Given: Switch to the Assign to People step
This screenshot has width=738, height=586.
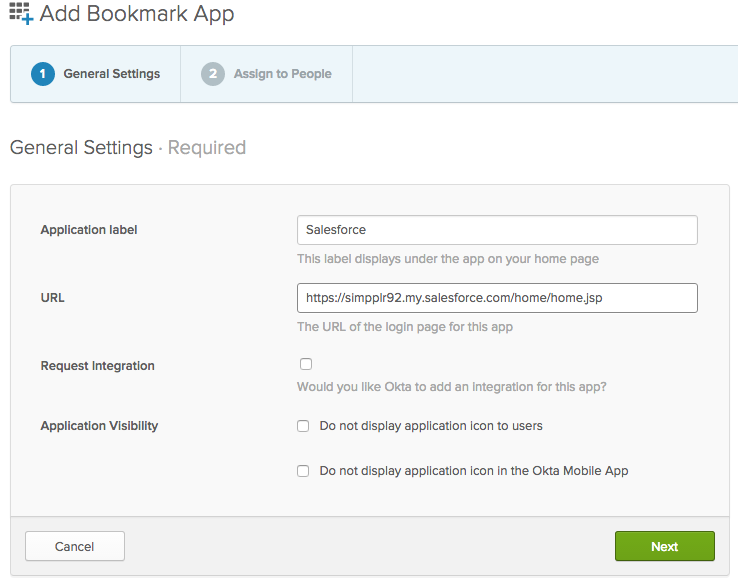Looking at the screenshot, I should [266, 74].
